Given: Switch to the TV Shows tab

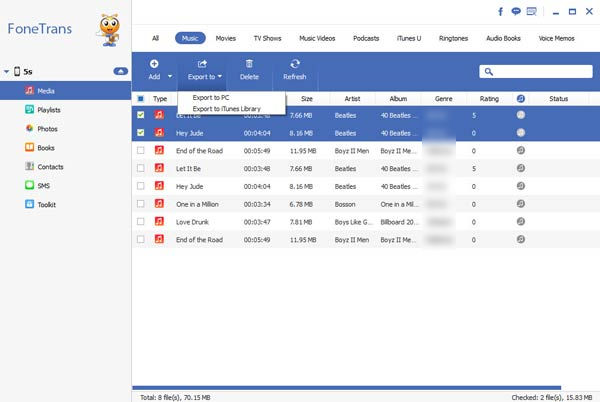Looking at the screenshot, I should point(267,38).
